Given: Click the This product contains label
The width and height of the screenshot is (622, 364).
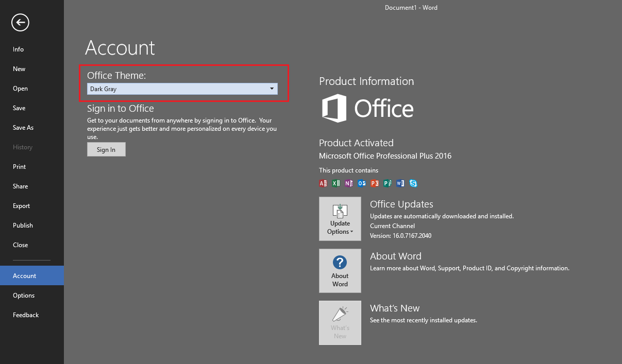Looking at the screenshot, I should (349, 170).
